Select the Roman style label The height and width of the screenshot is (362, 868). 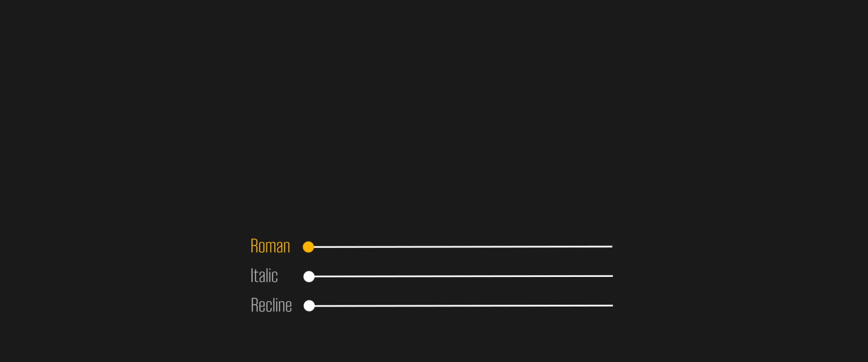(x=270, y=246)
